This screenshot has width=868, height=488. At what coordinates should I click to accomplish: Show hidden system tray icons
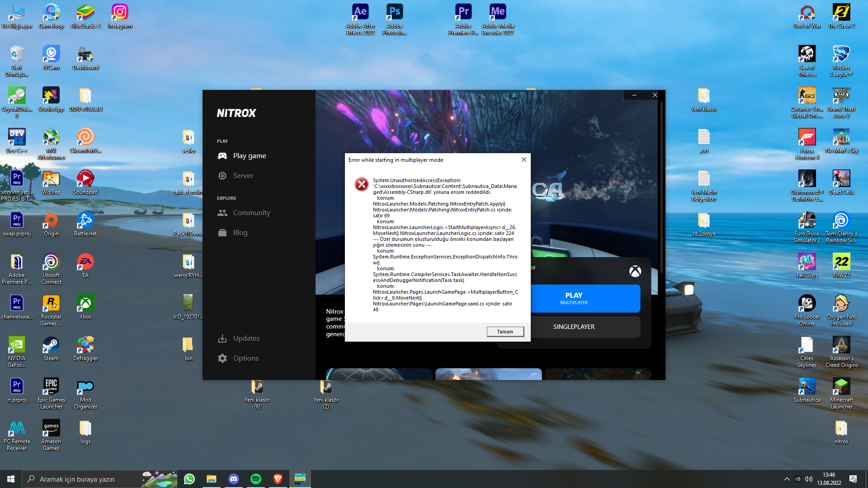(787, 479)
